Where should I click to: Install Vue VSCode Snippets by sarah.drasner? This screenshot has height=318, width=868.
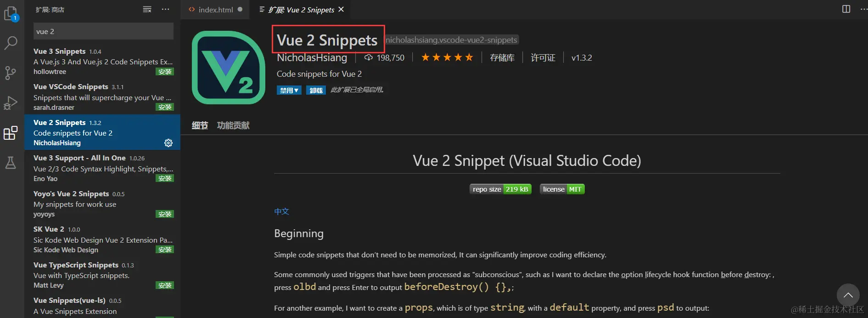[165, 107]
